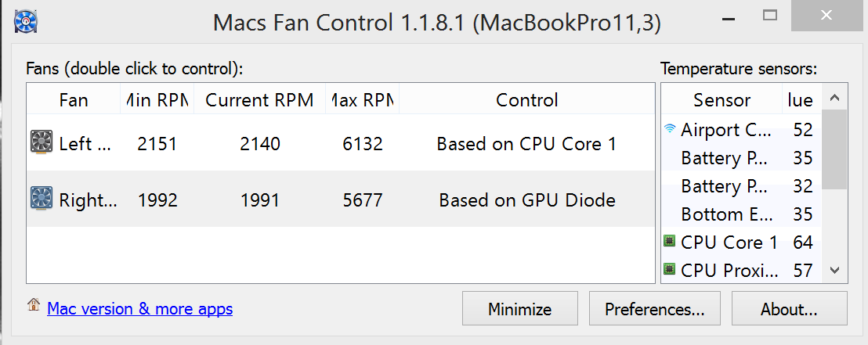The image size is (868, 345).
Task: Select the Right fan icon
Action: [x=42, y=199]
